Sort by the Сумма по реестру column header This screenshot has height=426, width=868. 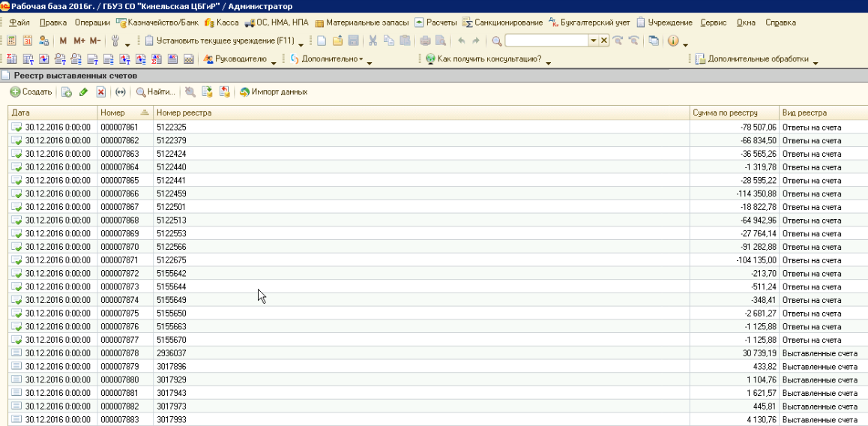(726, 112)
